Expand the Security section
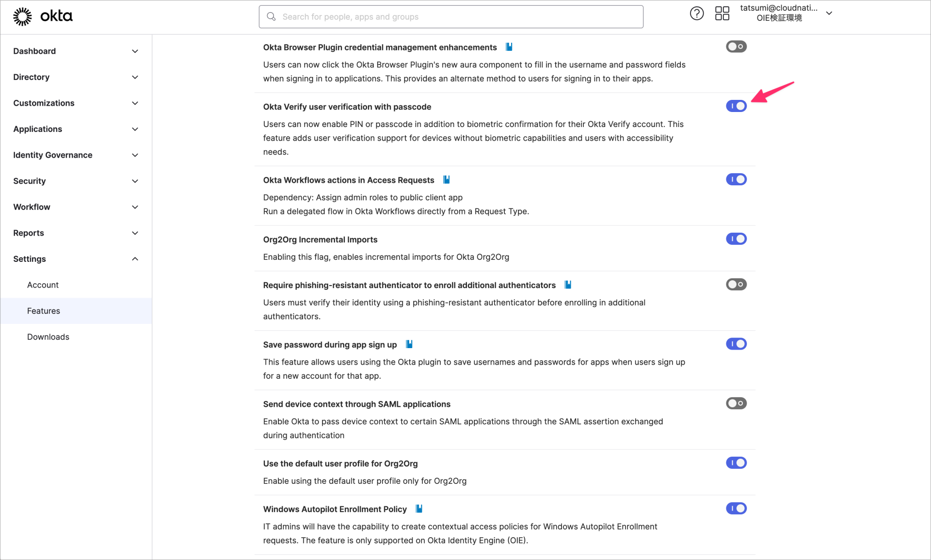Screen dimensions: 931x560 coord(76,181)
